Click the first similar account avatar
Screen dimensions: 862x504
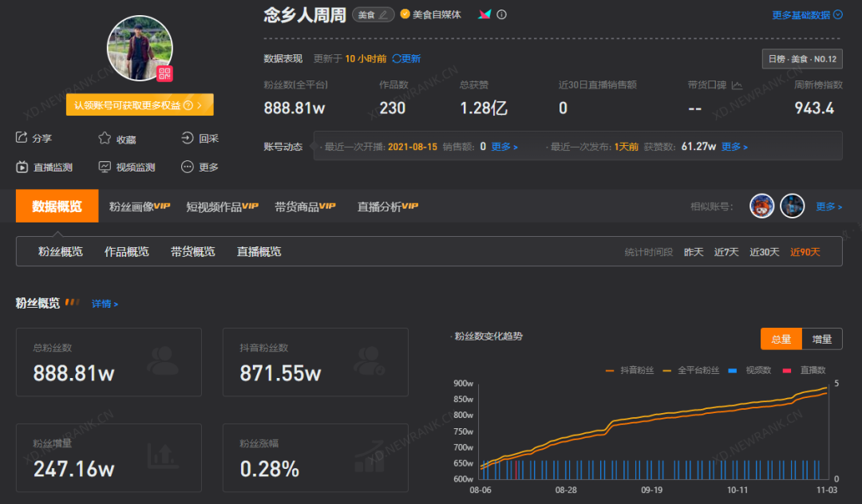761,206
